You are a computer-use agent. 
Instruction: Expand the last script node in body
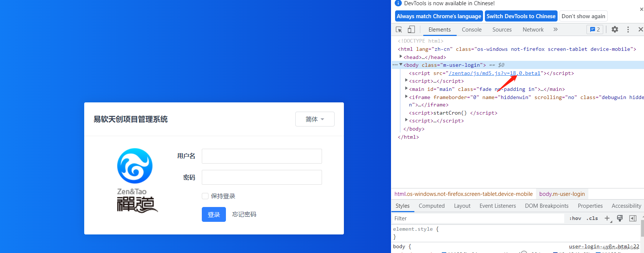click(406, 121)
